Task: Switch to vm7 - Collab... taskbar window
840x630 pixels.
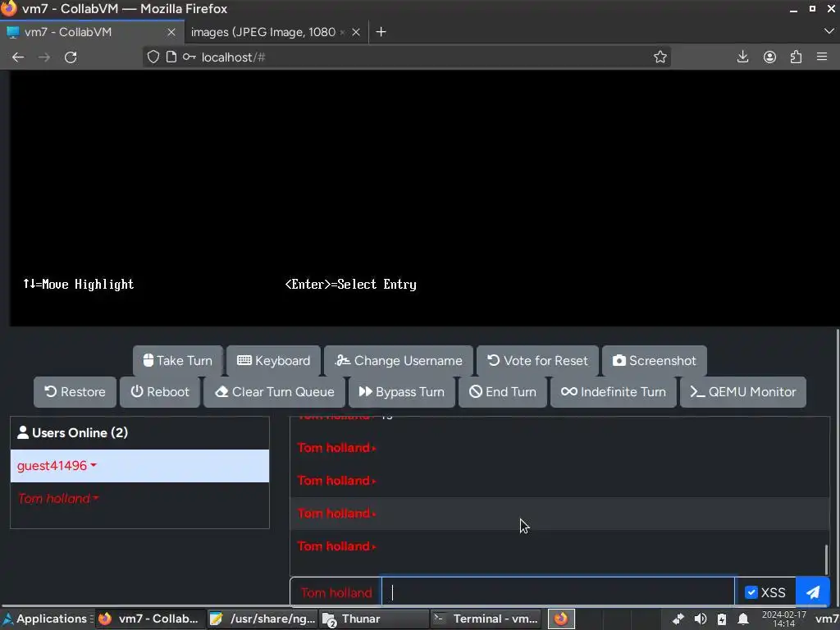Action: [149, 619]
